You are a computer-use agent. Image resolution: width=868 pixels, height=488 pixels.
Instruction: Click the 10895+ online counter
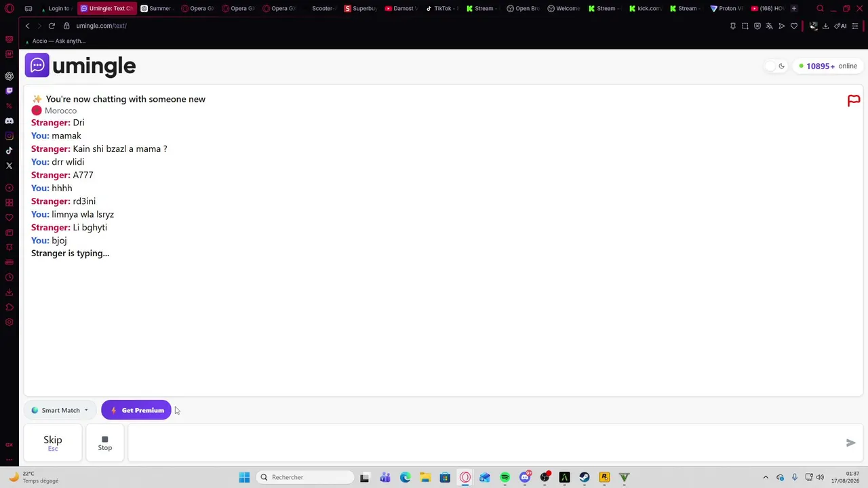point(828,66)
